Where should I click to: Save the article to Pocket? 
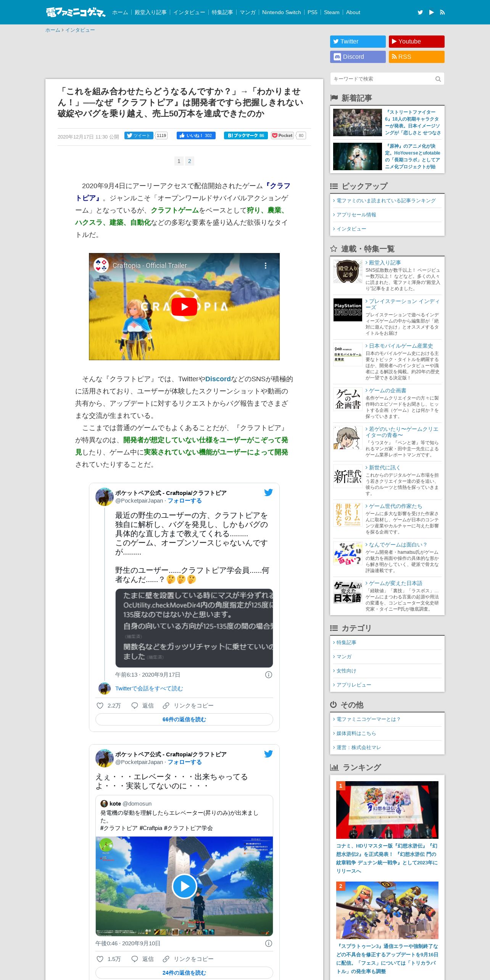click(282, 135)
